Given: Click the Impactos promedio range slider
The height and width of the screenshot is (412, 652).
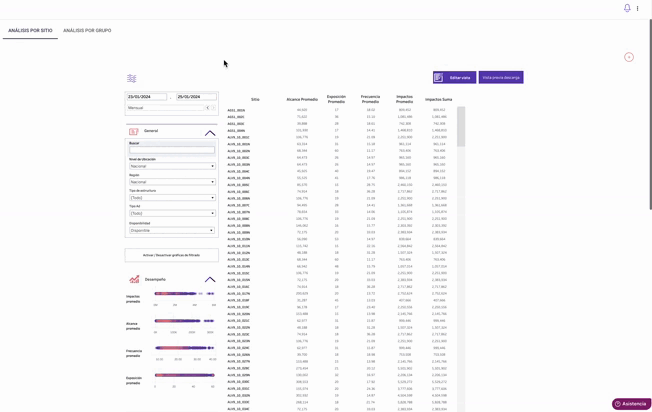Looking at the screenshot, I should pos(184,294).
